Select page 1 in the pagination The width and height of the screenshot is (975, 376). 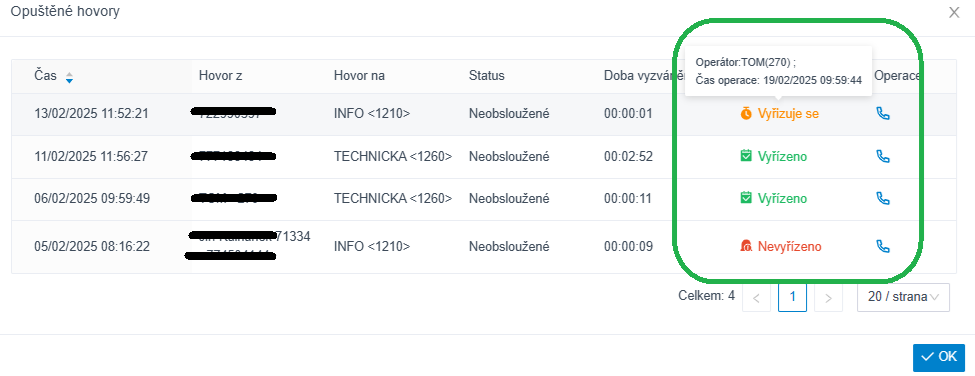point(792,297)
